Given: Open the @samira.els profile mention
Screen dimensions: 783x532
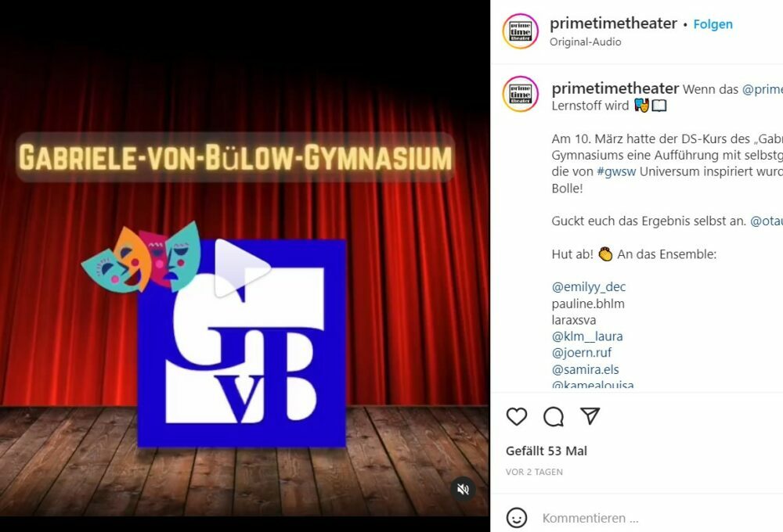Looking at the screenshot, I should [585, 369].
